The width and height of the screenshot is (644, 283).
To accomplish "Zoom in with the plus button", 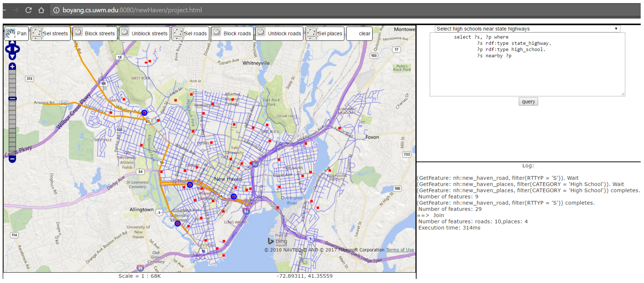I will 12,67.
